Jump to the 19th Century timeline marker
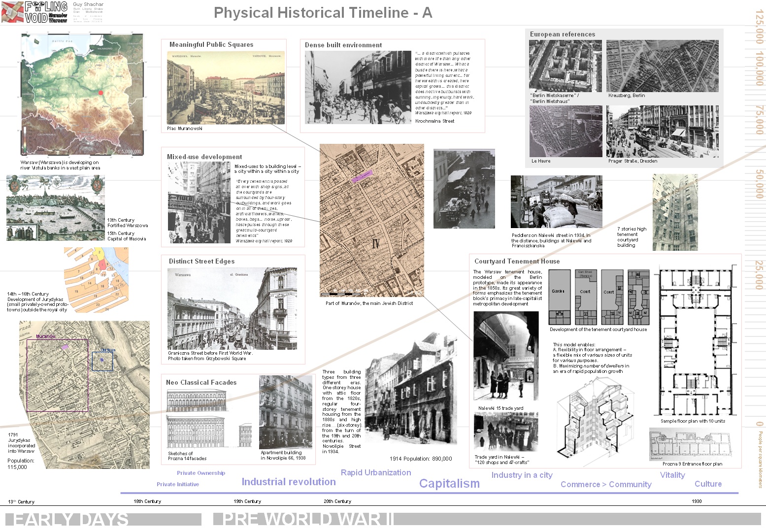Screen dimensions: 766x532 tap(247, 501)
